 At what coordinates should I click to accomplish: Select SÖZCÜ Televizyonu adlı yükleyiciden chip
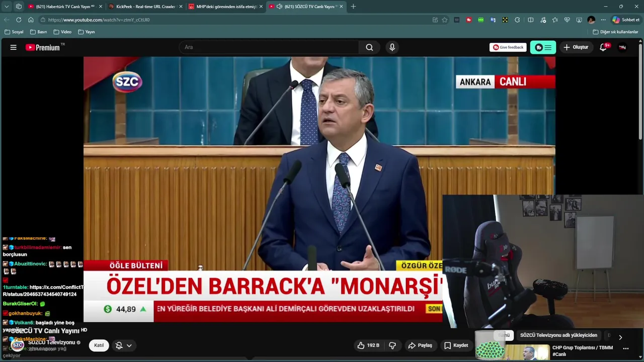[x=558, y=335]
